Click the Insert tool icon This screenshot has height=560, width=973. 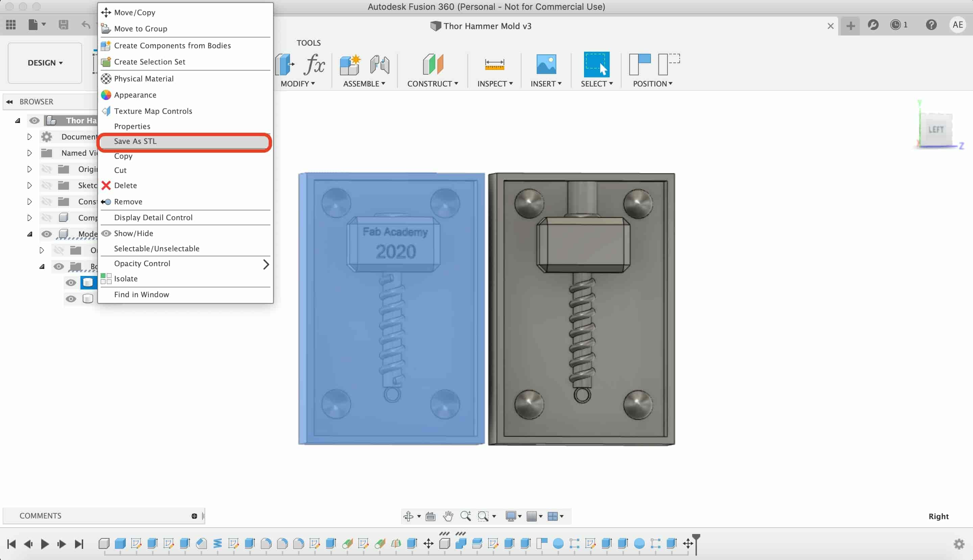[545, 64]
